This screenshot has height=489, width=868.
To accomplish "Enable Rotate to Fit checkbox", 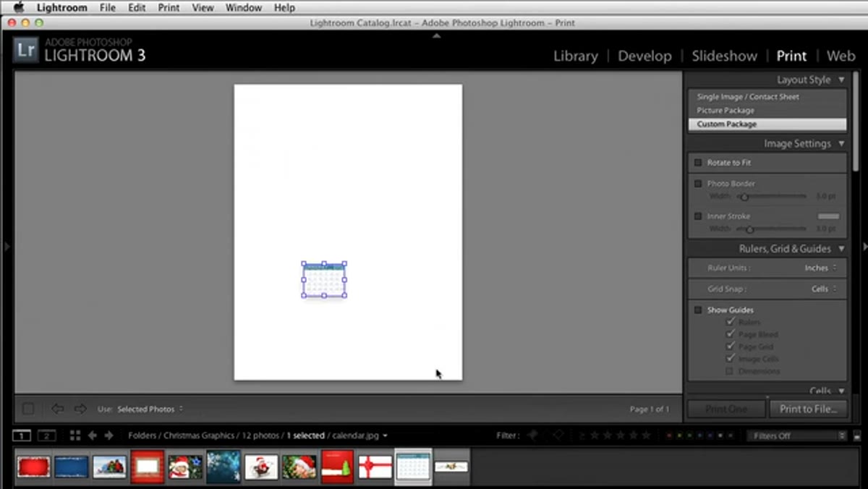I will coord(698,163).
